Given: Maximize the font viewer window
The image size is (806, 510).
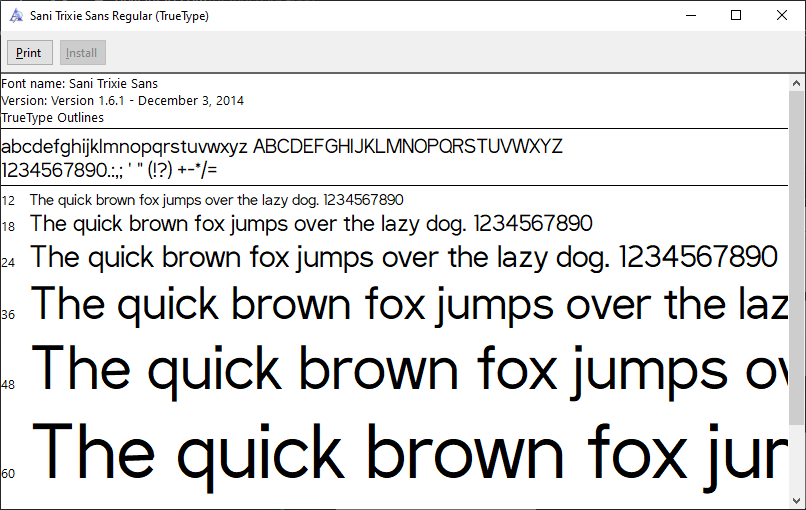Looking at the screenshot, I should click(x=736, y=15).
